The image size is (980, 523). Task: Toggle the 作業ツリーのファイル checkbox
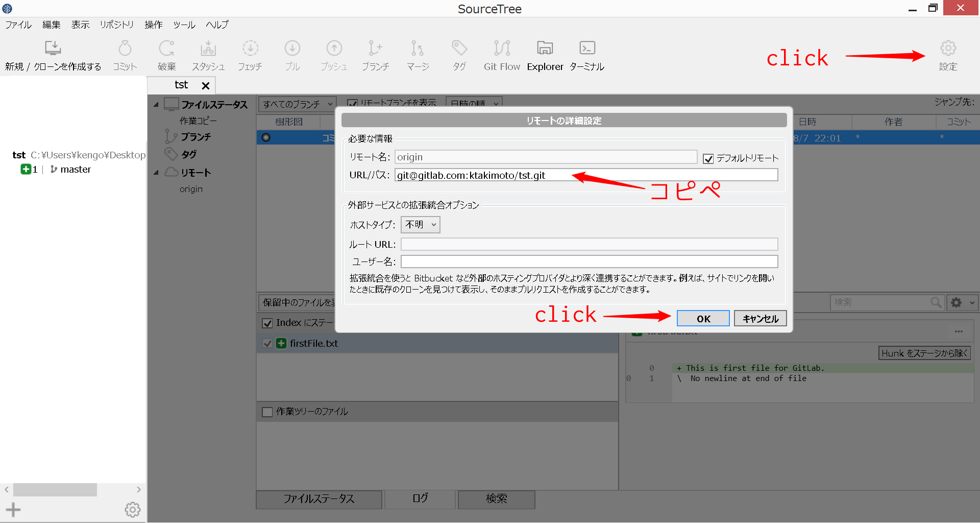pos(267,412)
